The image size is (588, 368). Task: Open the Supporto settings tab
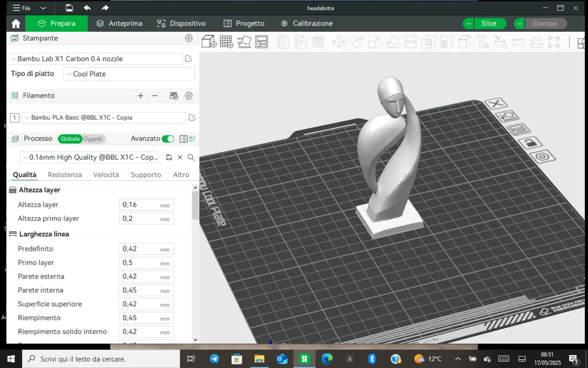(145, 175)
